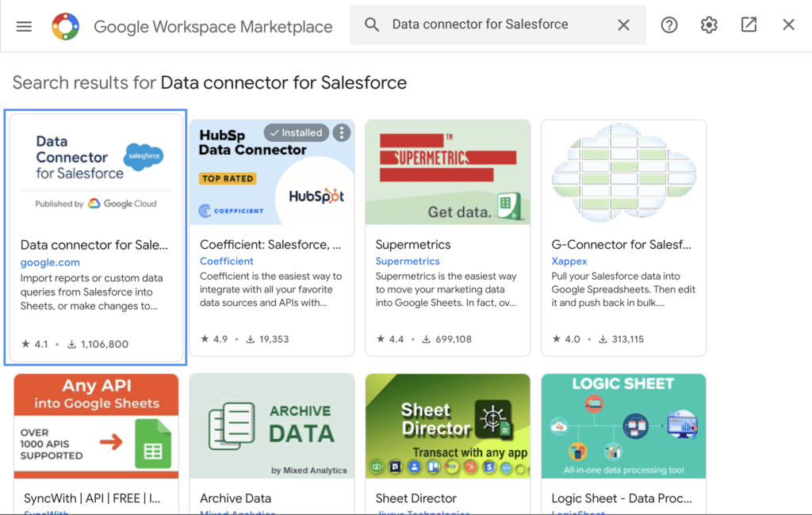
Task: Click the 313,115 download count
Action: pos(622,339)
